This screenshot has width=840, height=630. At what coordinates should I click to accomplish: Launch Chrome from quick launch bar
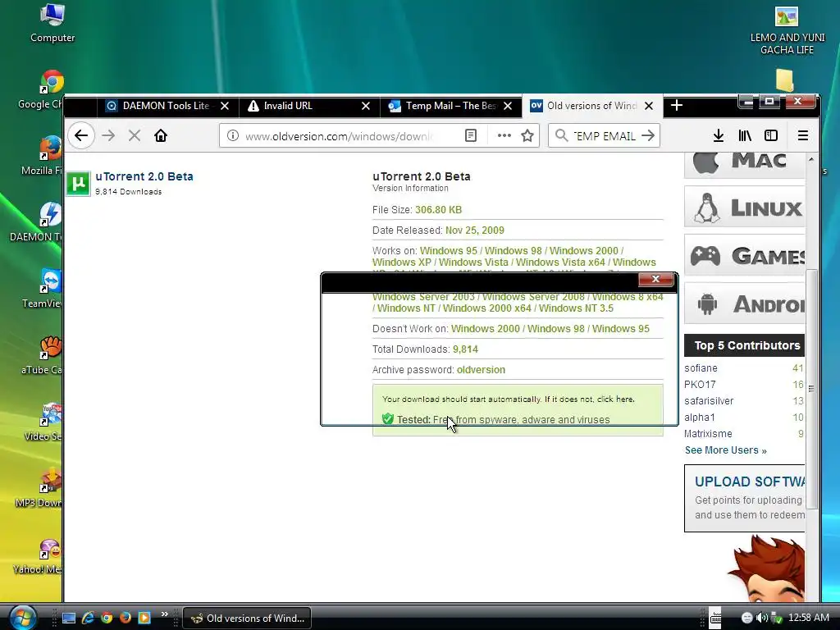[107, 619]
